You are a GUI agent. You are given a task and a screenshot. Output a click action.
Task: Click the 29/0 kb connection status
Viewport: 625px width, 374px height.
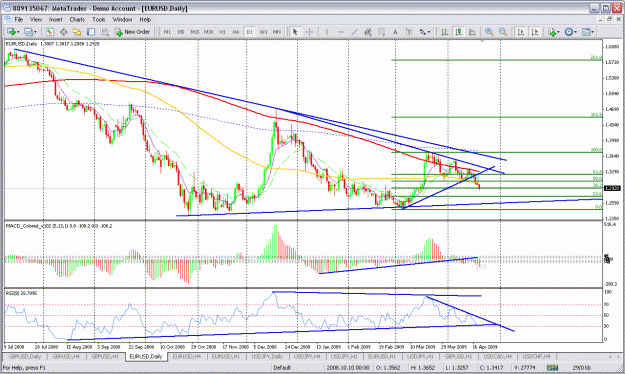[x=582, y=367]
